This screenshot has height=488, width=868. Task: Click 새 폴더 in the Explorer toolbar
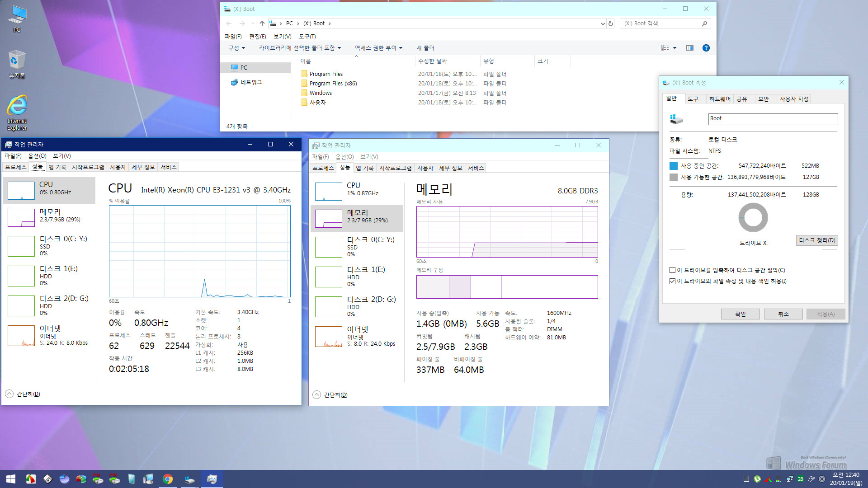pos(425,48)
